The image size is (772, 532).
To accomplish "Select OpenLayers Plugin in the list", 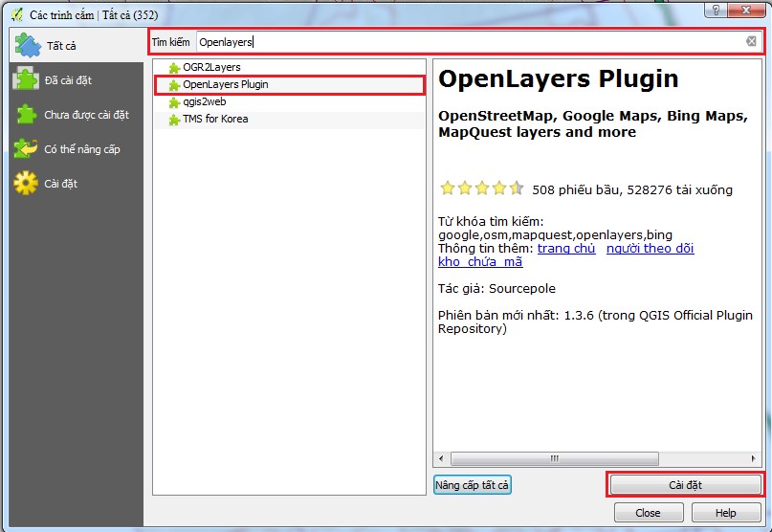I will point(225,84).
